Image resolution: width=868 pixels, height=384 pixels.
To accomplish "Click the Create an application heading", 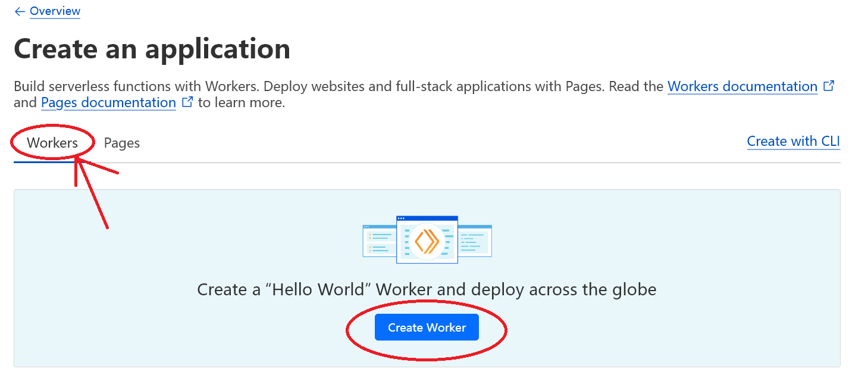I will pyautogui.click(x=152, y=49).
